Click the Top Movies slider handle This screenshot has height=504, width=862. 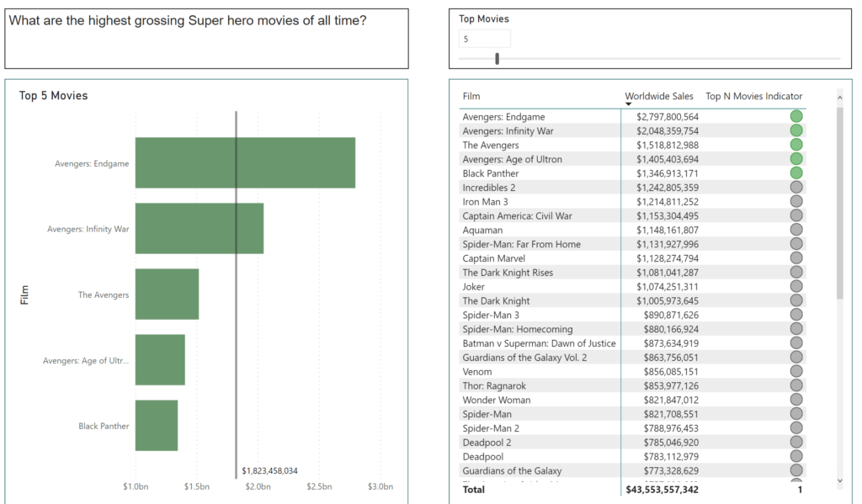[x=498, y=59]
